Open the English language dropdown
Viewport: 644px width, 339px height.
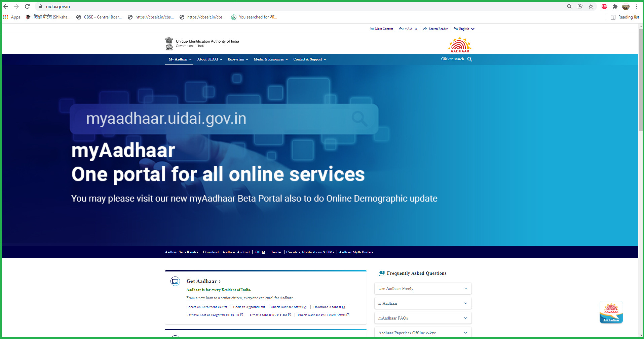464,29
